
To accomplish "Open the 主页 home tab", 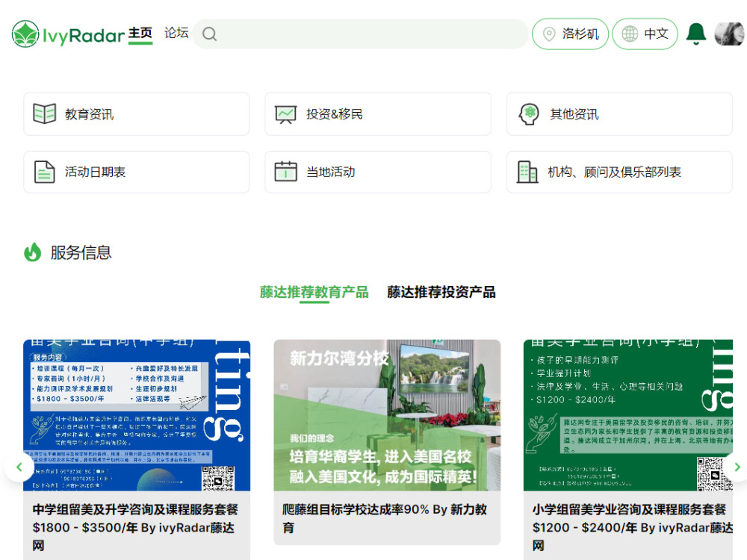I will pyautogui.click(x=140, y=34).
